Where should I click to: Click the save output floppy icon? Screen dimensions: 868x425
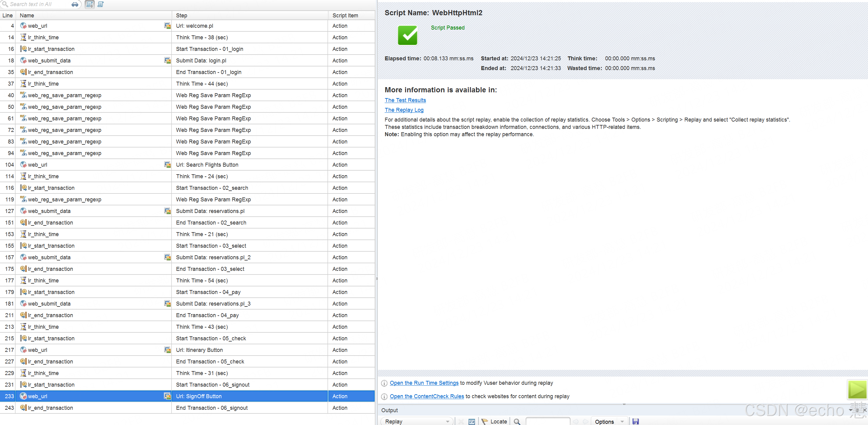tap(635, 421)
